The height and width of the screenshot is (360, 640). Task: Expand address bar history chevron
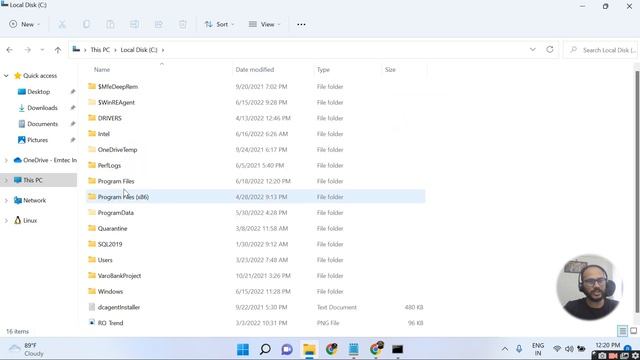(533, 49)
